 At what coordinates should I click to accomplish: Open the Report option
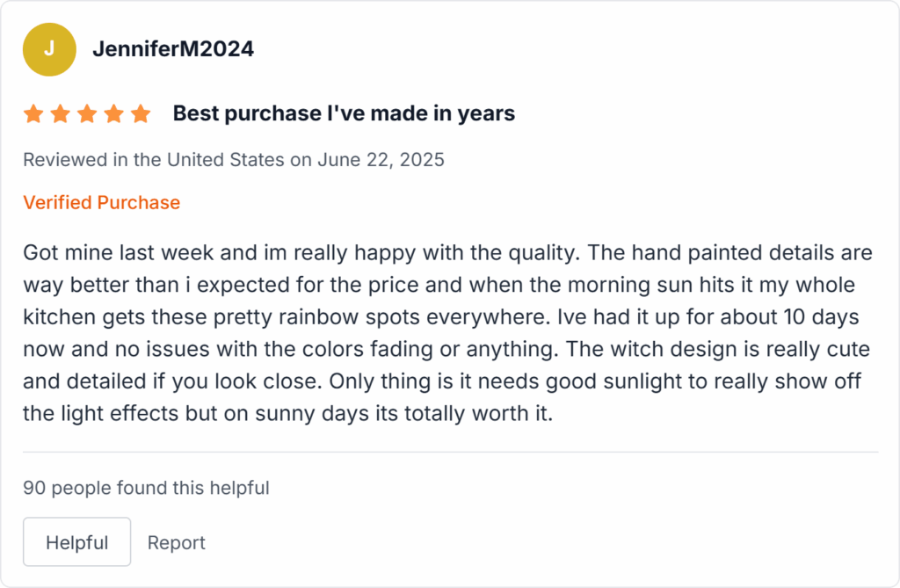[x=176, y=541]
